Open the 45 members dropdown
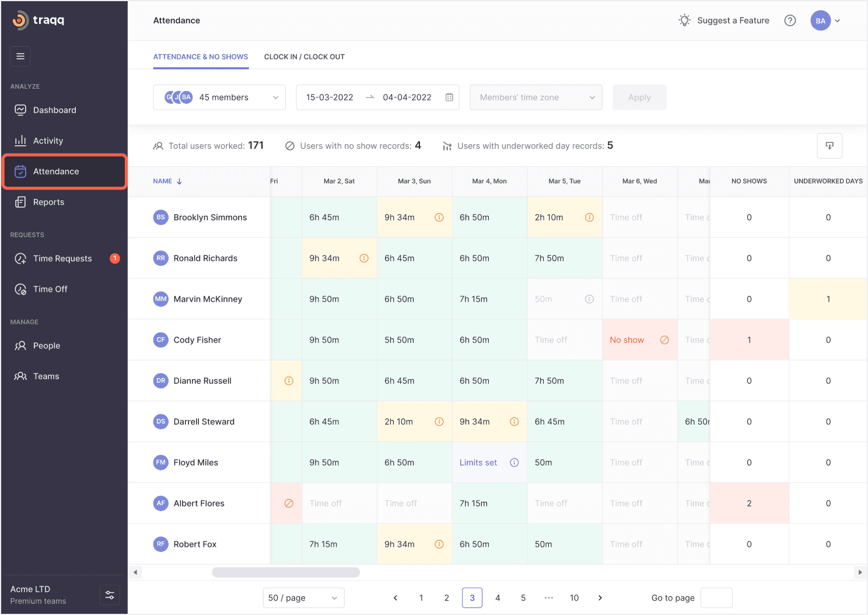This screenshot has width=868, height=615. coord(219,97)
